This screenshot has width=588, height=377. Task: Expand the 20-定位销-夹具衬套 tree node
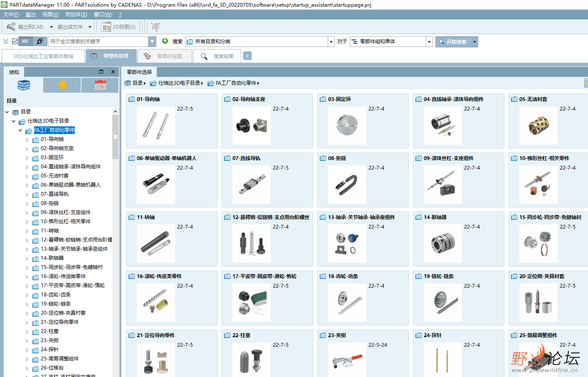pyautogui.click(x=27, y=313)
